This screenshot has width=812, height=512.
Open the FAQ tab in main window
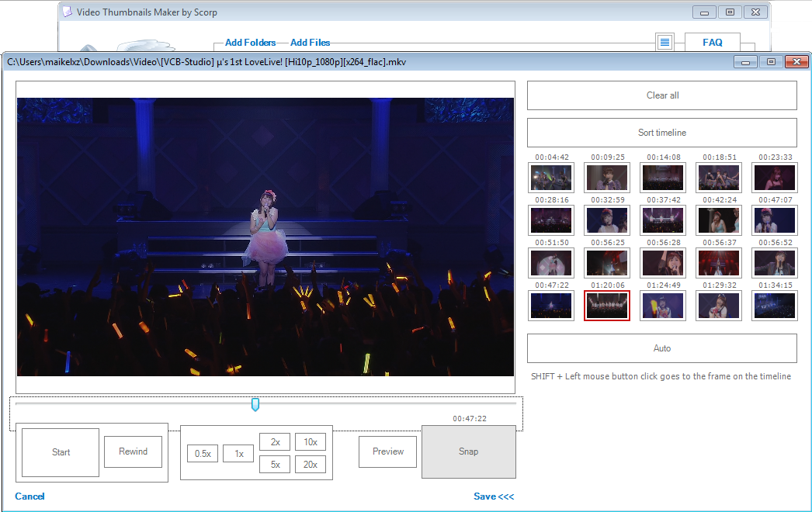coord(713,43)
